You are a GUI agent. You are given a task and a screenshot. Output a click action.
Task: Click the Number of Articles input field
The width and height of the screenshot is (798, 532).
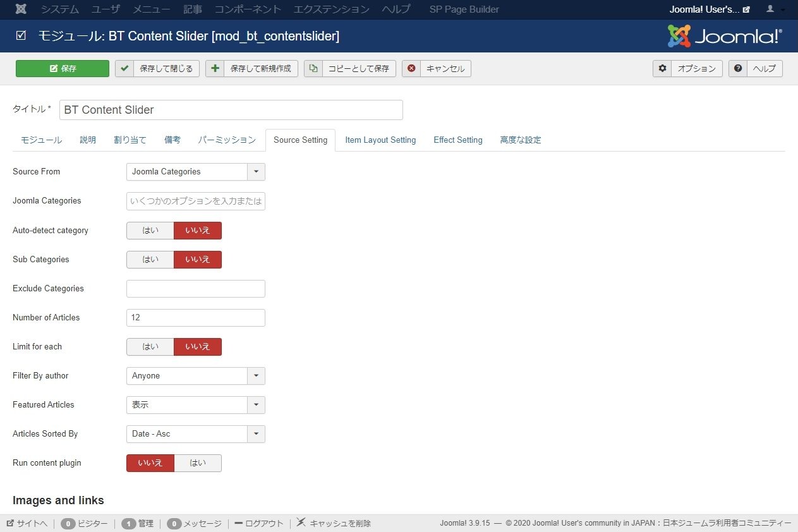point(195,318)
